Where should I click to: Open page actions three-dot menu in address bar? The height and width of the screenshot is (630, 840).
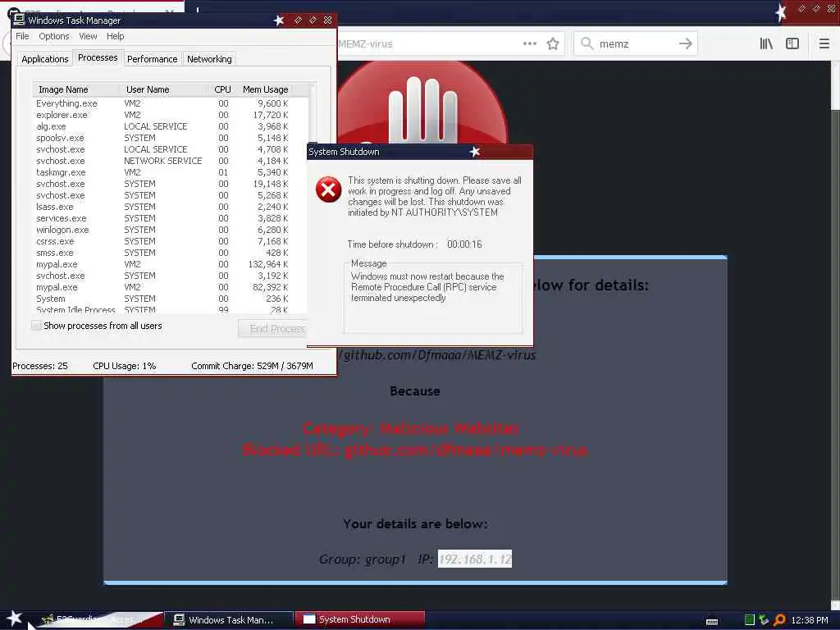tap(529, 44)
